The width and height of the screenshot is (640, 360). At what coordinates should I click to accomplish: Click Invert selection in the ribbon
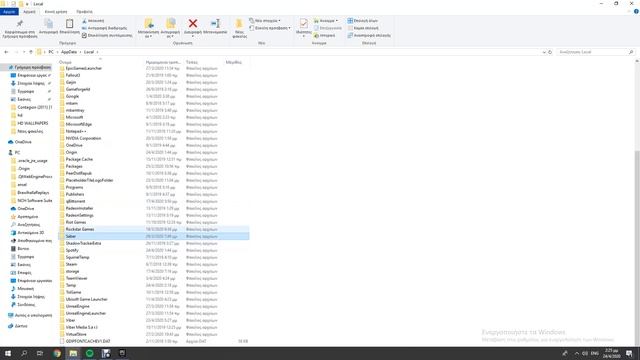[x=369, y=36]
